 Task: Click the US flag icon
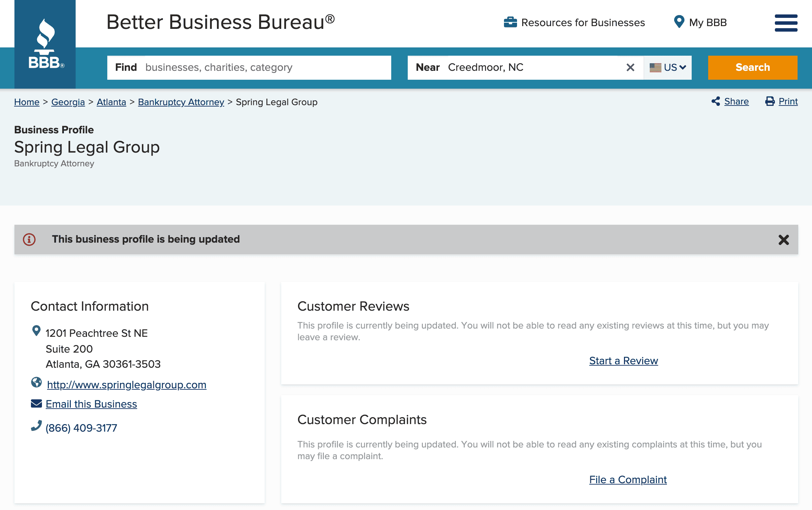tap(655, 67)
